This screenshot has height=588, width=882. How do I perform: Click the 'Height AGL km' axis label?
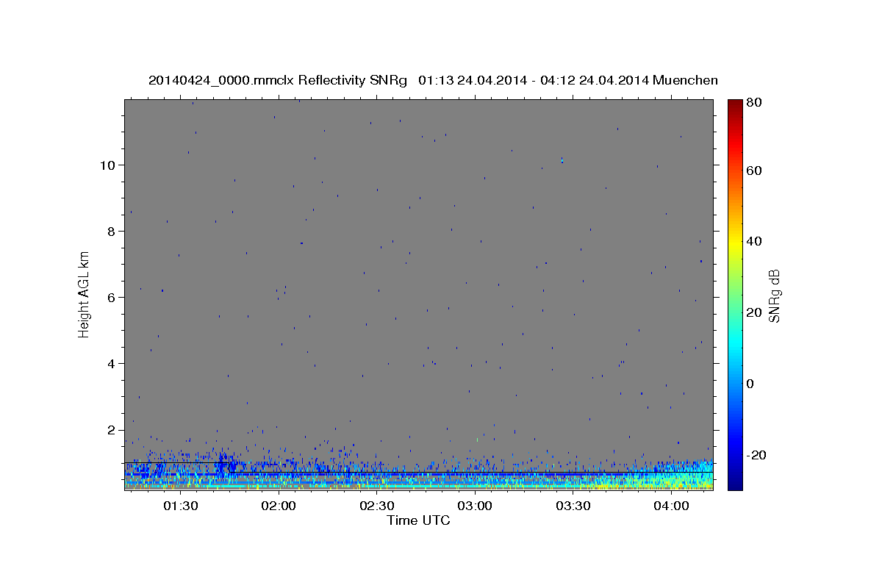[84, 295]
